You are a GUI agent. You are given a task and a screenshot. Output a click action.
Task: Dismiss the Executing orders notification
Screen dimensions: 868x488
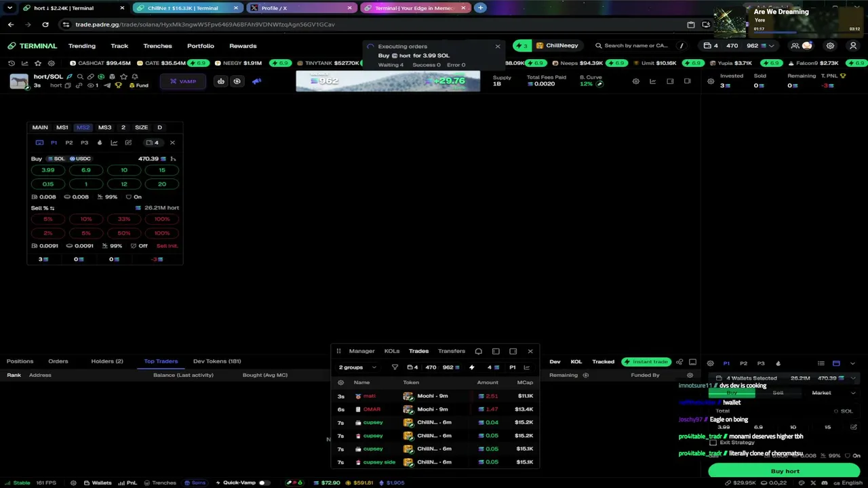[x=498, y=47]
